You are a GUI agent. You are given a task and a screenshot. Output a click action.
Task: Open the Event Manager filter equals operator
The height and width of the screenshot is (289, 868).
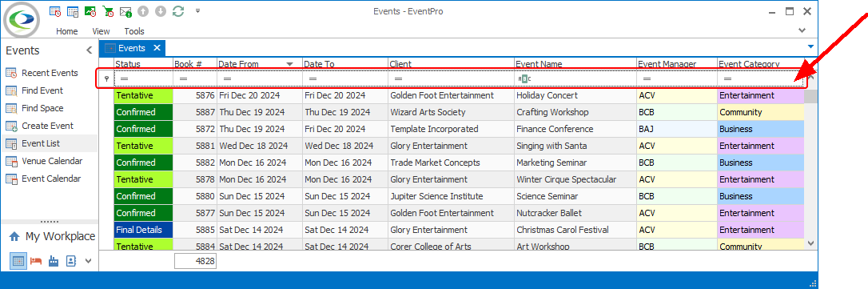(x=647, y=79)
